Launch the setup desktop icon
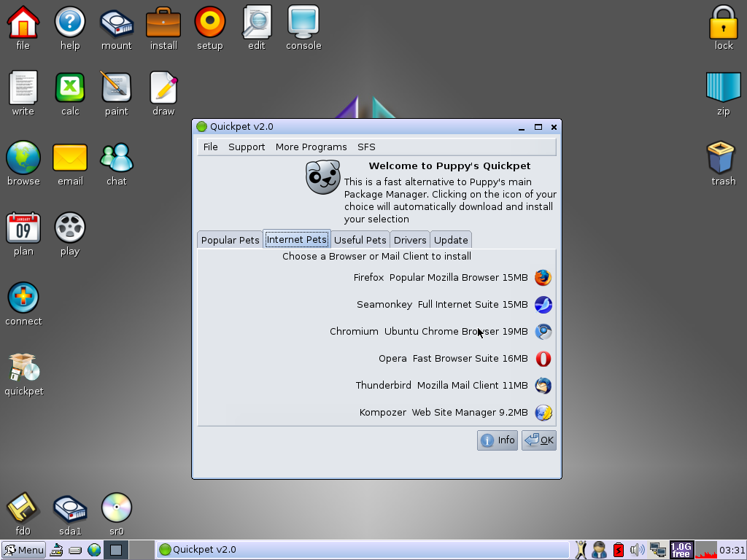Image resolution: width=747 pixels, height=560 pixels. coord(209,28)
